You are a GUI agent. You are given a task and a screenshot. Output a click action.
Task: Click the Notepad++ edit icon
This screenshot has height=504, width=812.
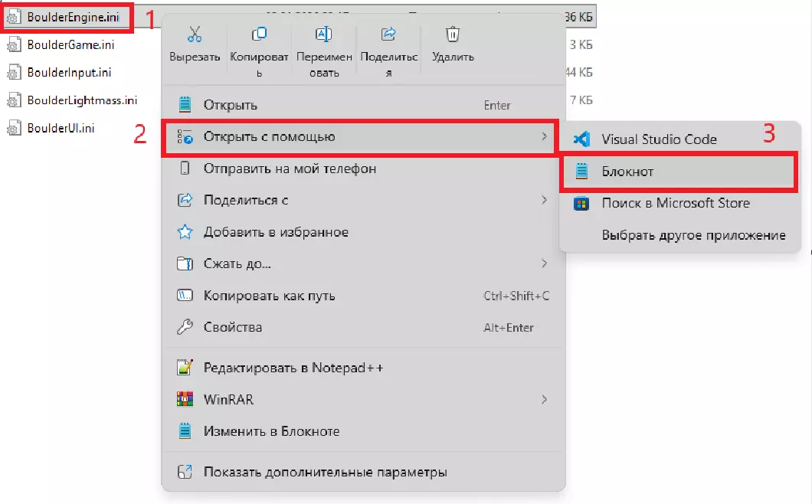pos(185,368)
